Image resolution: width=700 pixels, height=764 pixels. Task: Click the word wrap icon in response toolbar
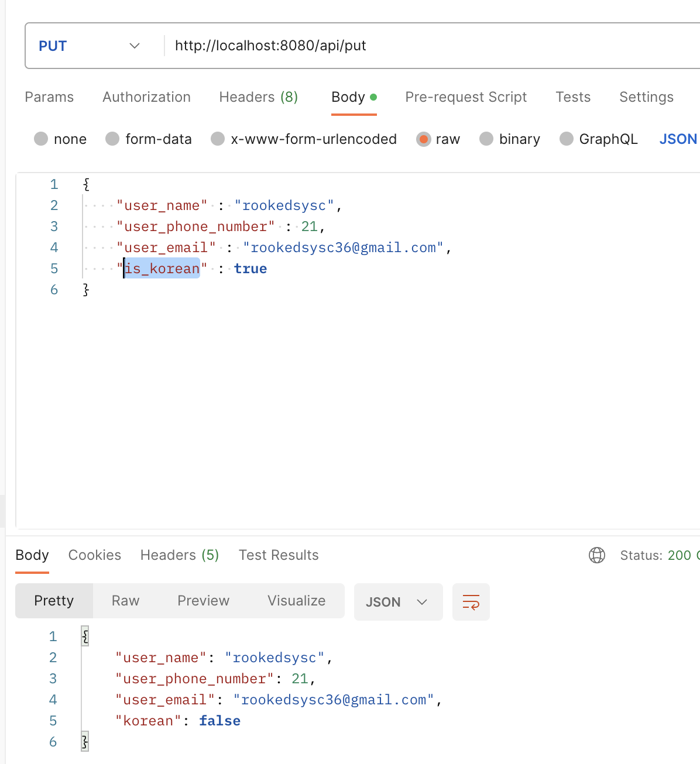(x=471, y=601)
